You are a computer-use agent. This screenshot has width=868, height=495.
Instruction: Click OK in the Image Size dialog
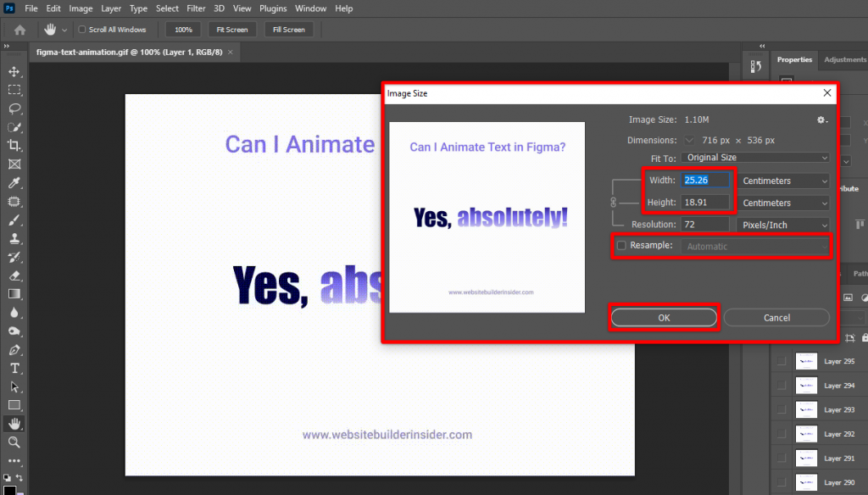click(664, 318)
